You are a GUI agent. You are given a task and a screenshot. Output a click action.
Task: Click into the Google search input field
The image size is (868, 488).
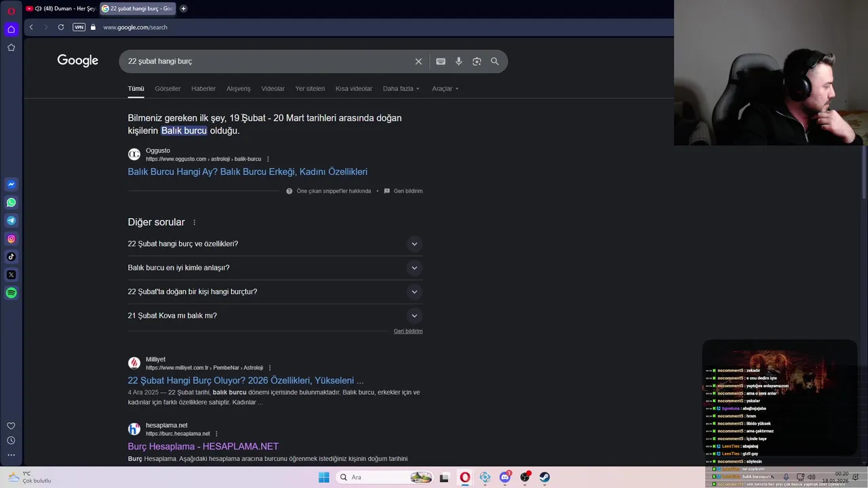coord(268,61)
